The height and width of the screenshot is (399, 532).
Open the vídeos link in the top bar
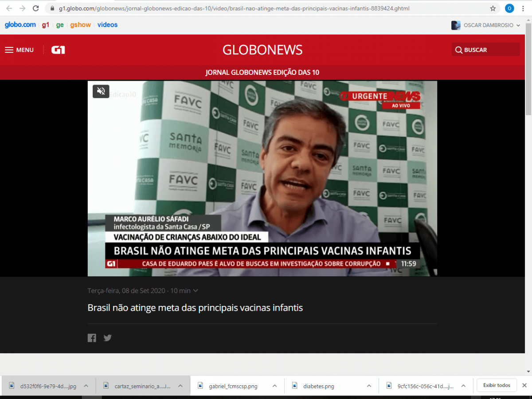(x=108, y=25)
